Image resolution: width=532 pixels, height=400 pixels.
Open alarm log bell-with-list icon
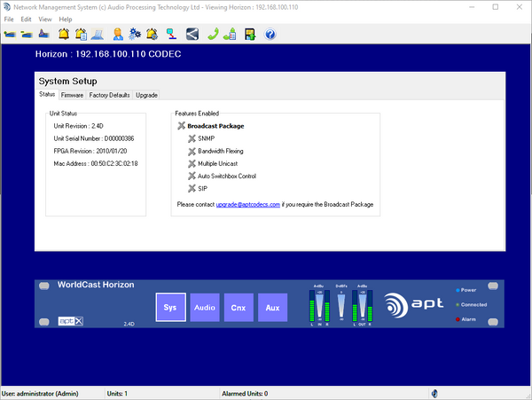point(81,34)
